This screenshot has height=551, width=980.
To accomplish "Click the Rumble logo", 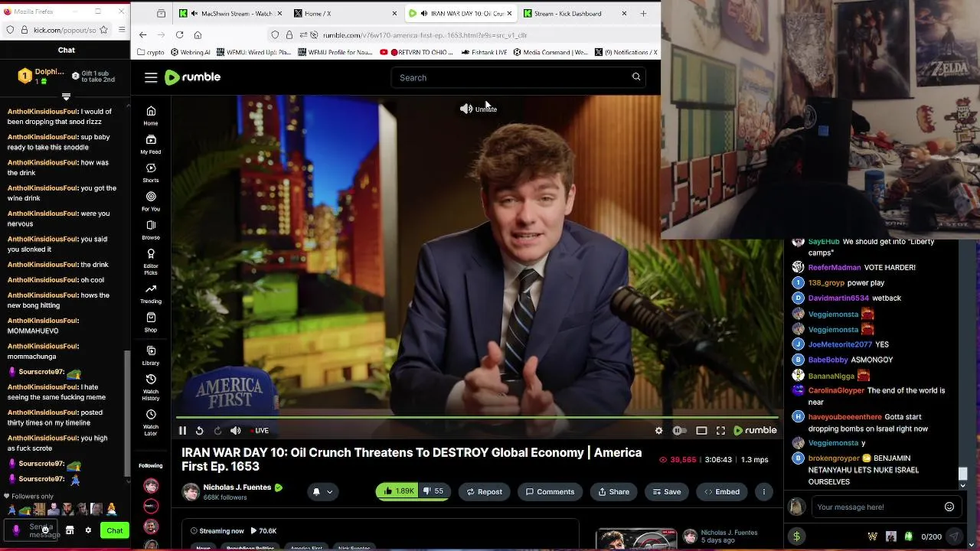I will (x=193, y=77).
